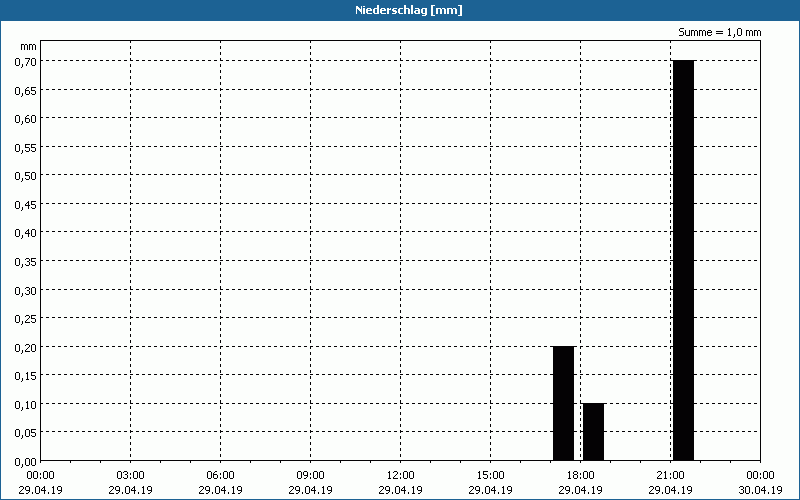Click the 0,15 y-axis label
800x500 pixels.
(x=26, y=376)
